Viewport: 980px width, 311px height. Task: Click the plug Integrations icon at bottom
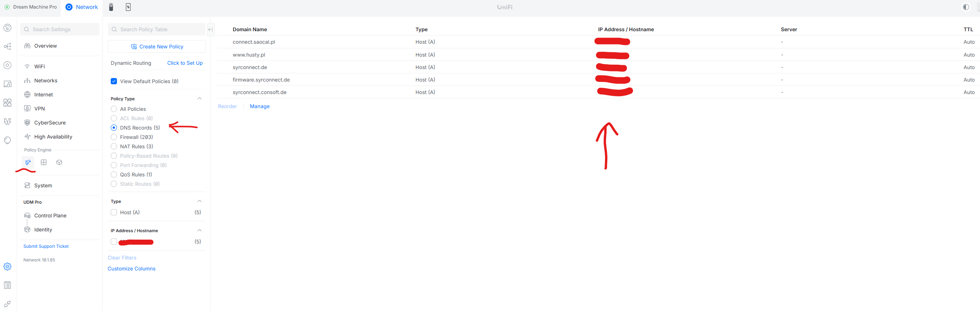click(x=7, y=304)
